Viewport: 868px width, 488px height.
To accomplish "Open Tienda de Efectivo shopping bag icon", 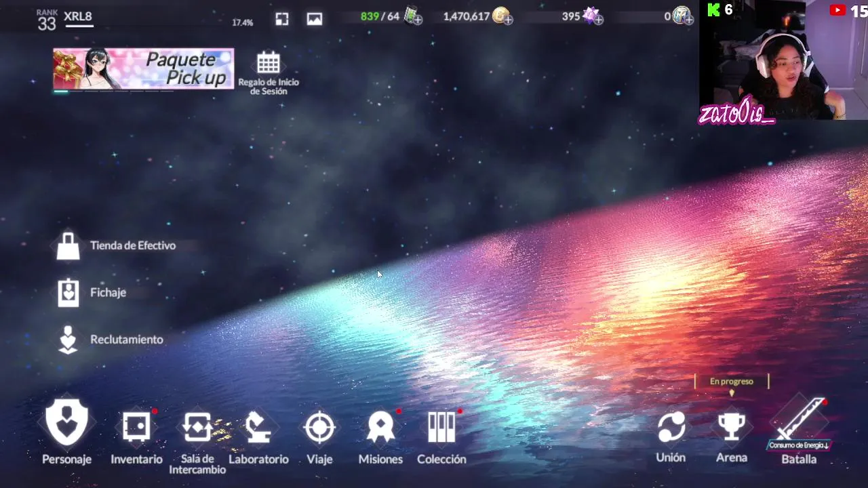I will click(x=68, y=246).
